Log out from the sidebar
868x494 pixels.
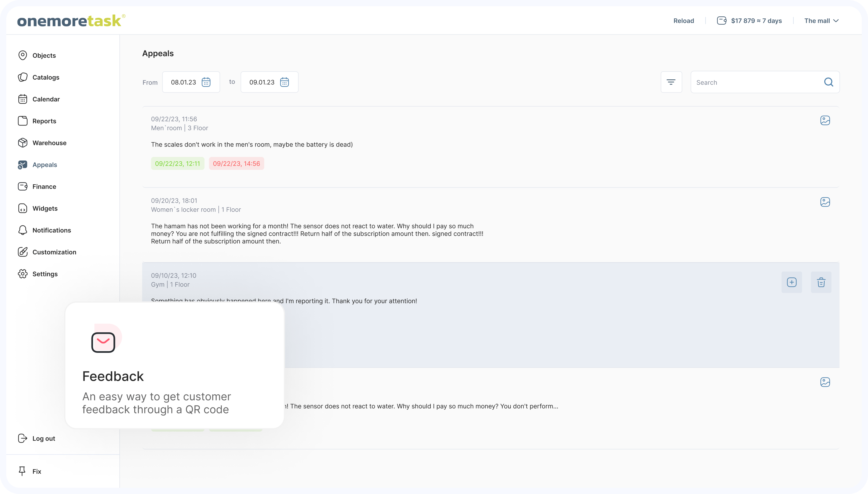coord(43,438)
